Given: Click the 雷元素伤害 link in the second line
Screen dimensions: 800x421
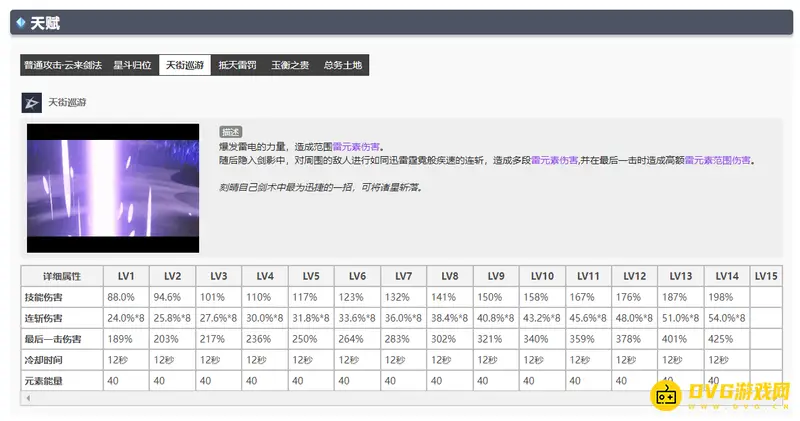Looking at the screenshot, I should click(x=554, y=160).
